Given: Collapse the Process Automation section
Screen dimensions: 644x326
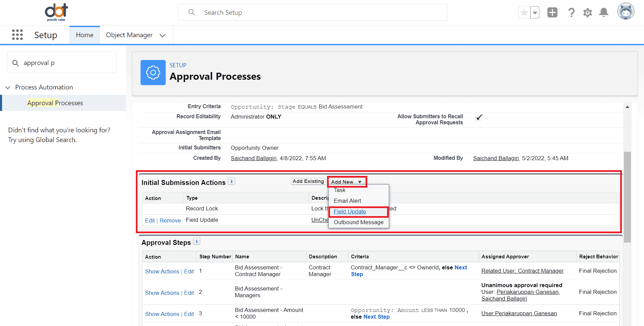Looking at the screenshot, I should pos(8,87).
